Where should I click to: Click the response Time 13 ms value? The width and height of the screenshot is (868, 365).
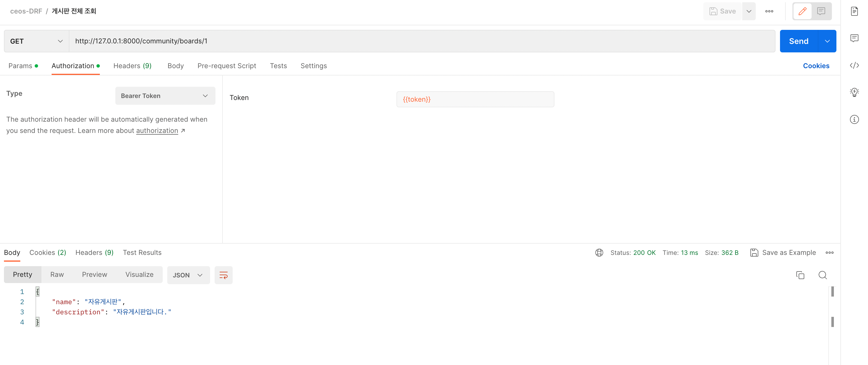(x=689, y=253)
